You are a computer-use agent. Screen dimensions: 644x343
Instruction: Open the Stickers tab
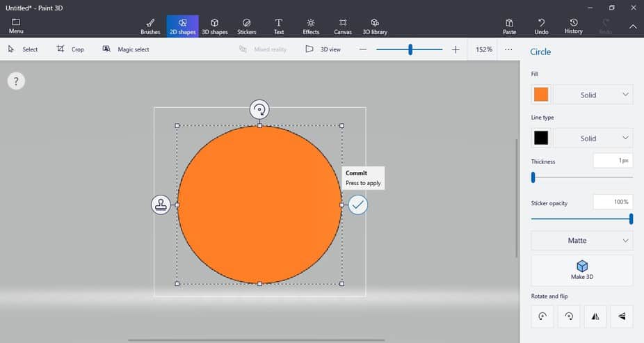247,26
